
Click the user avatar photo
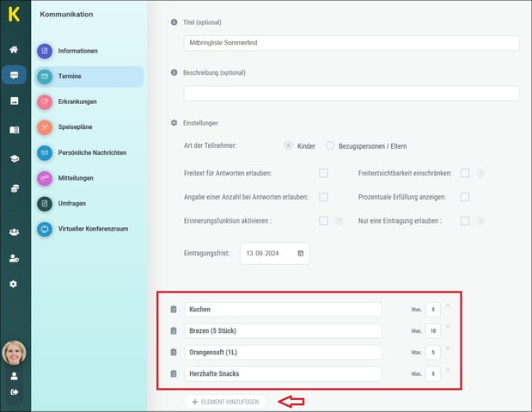[14, 353]
